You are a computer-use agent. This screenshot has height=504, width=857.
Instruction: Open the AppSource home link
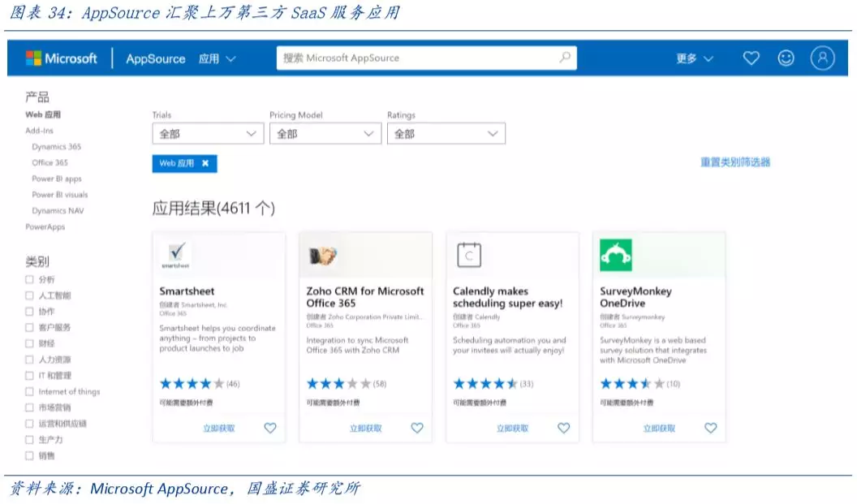pos(156,58)
